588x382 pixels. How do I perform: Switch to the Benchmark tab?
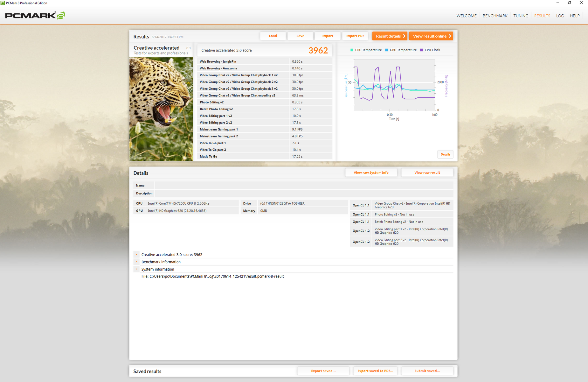click(495, 16)
